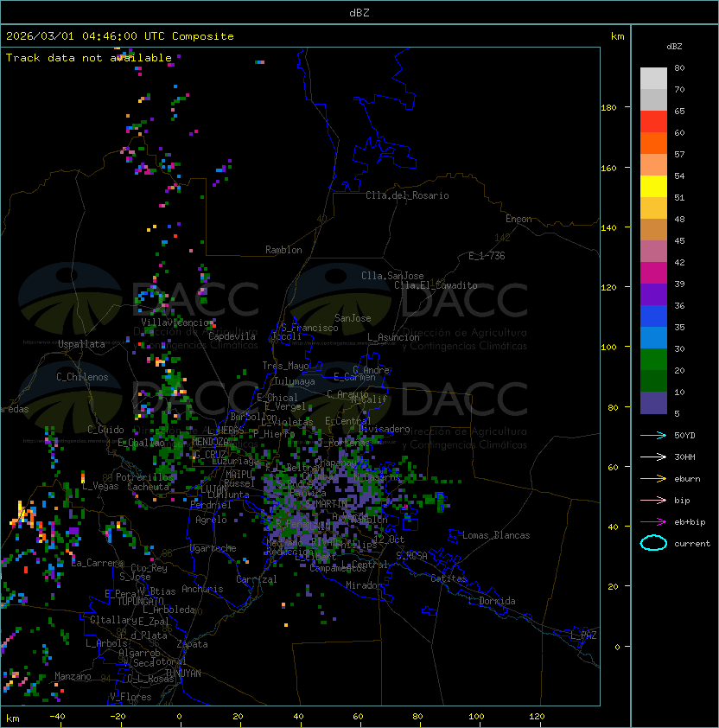
Task: Select the green swatch between 30 and 20 dBZ
Action: point(653,359)
